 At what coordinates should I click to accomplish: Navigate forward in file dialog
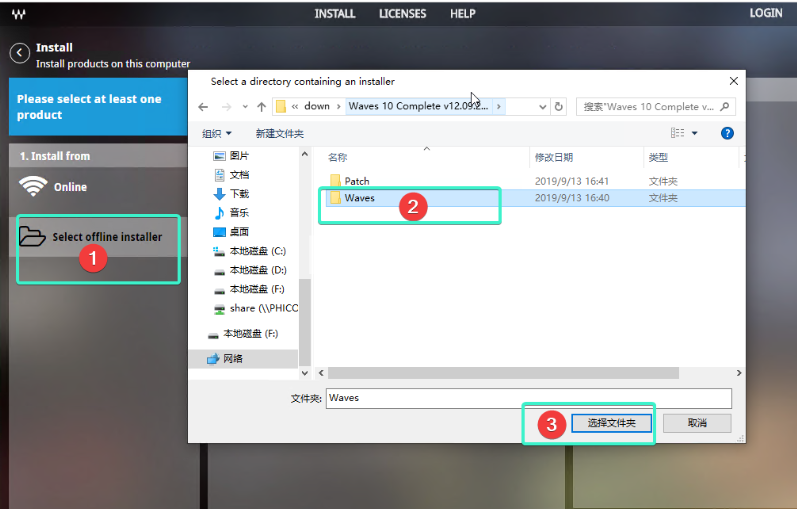pyautogui.click(x=227, y=107)
